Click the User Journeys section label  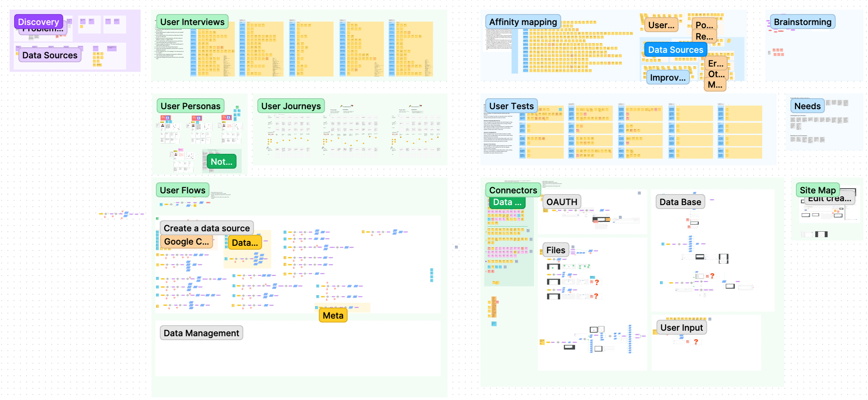point(291,106)
